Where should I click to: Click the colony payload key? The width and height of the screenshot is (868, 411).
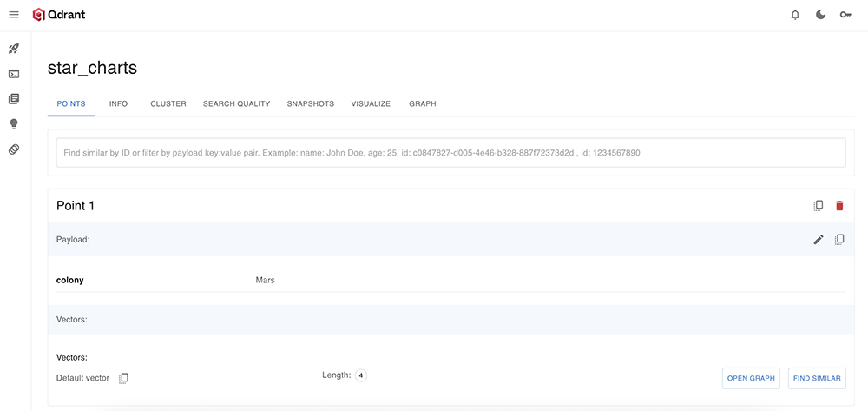(x=69, y=280)
